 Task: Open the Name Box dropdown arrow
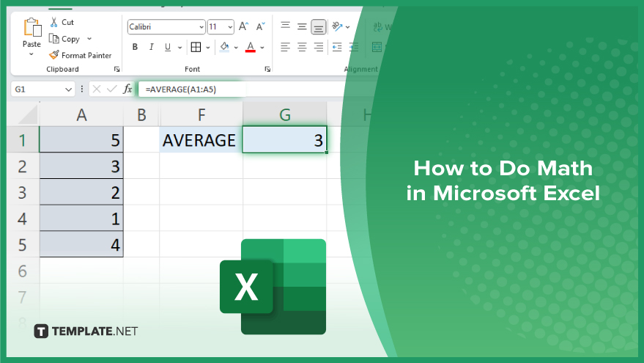(x=69, y=89)
